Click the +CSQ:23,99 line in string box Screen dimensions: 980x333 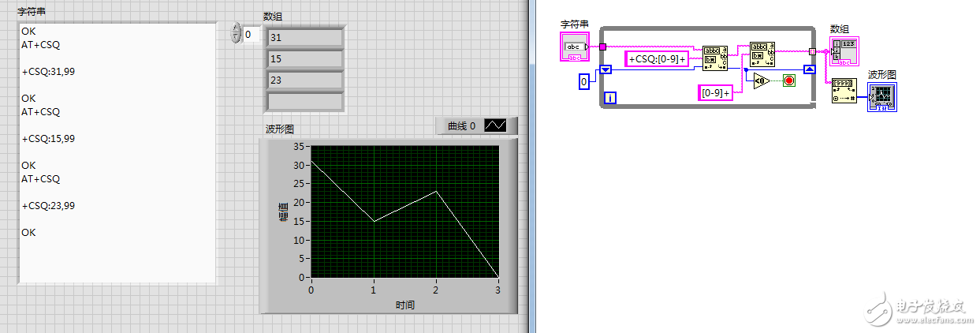coord(48,206)
